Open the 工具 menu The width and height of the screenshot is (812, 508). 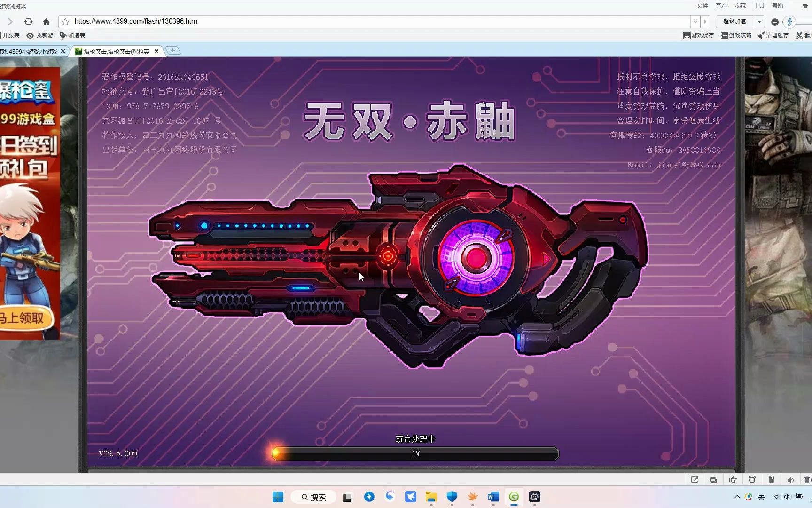point(759,6)
